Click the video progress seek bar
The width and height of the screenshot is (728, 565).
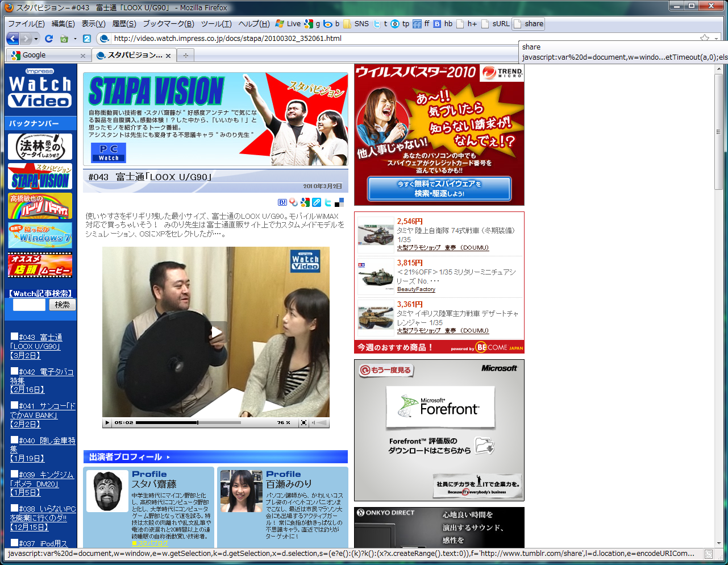point(188,422)
